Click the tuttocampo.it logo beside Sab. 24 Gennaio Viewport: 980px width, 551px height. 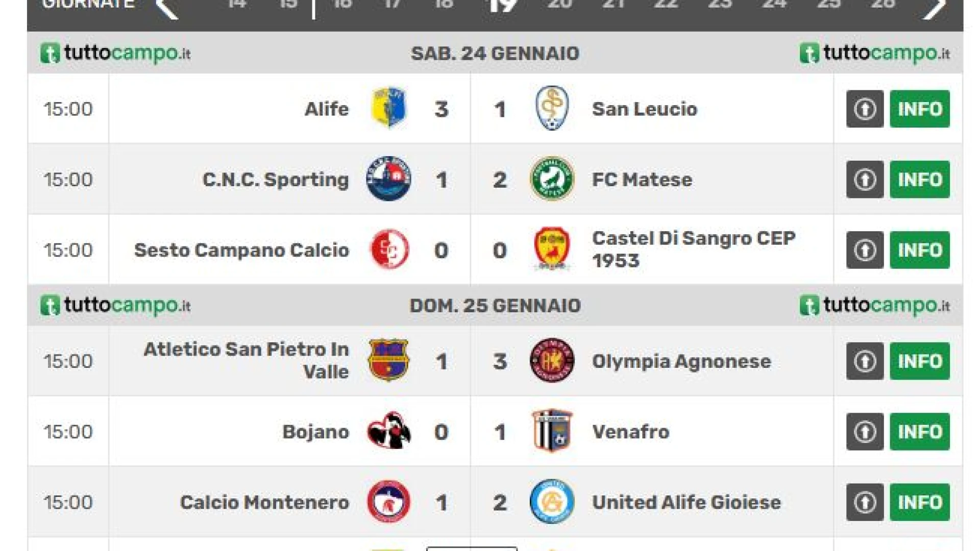[115, 53]
